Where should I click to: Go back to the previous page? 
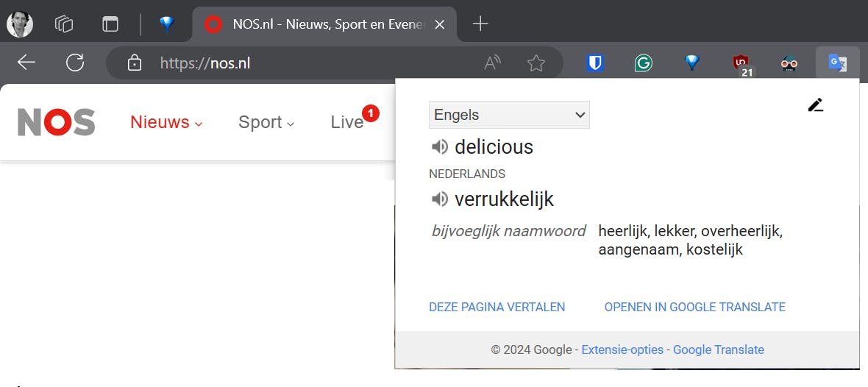click(x=26, y=63)
